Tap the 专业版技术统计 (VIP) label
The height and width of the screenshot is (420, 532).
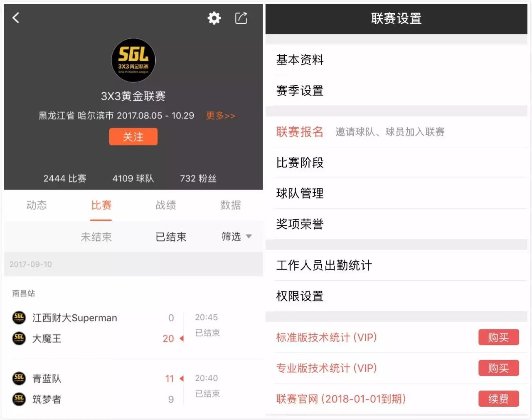click(327, 368)
